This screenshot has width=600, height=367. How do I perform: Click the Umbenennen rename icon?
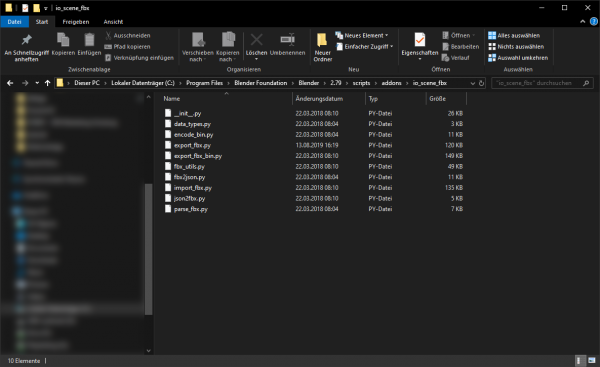pyautogui.click(x=287, y=39)
